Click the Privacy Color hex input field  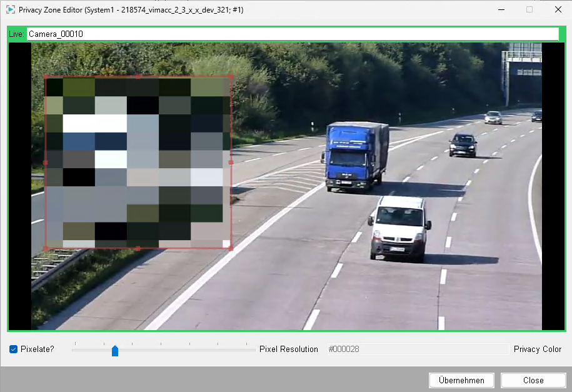418,349
